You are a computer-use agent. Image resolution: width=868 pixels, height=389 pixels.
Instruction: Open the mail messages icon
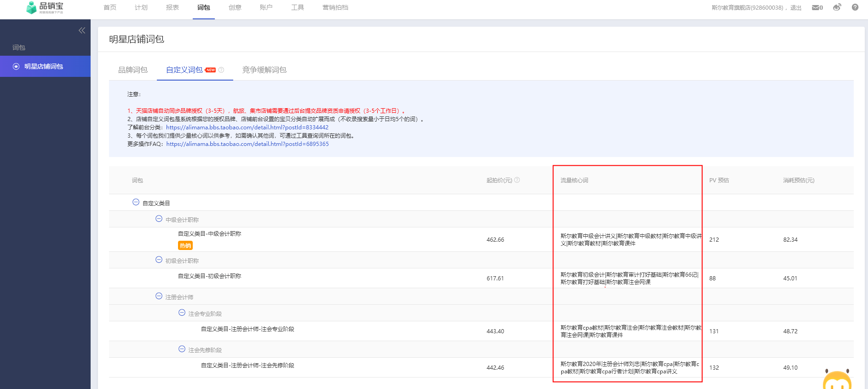[815, 7]
